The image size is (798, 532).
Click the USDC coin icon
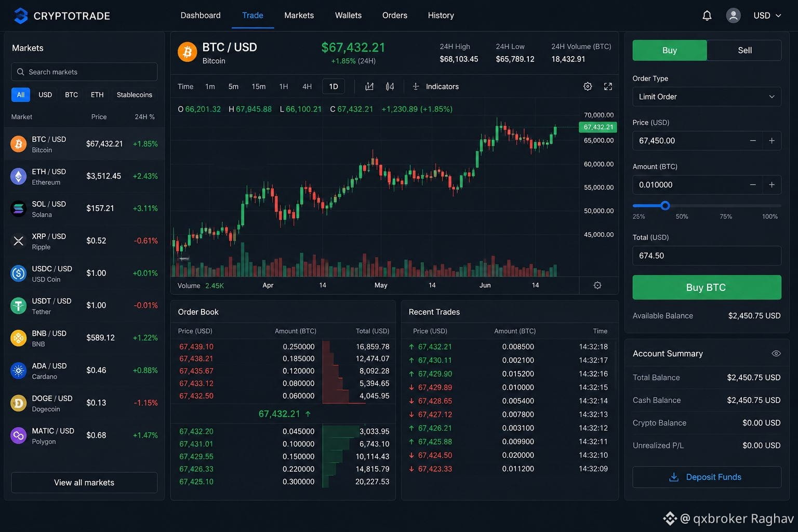(18, 273)
